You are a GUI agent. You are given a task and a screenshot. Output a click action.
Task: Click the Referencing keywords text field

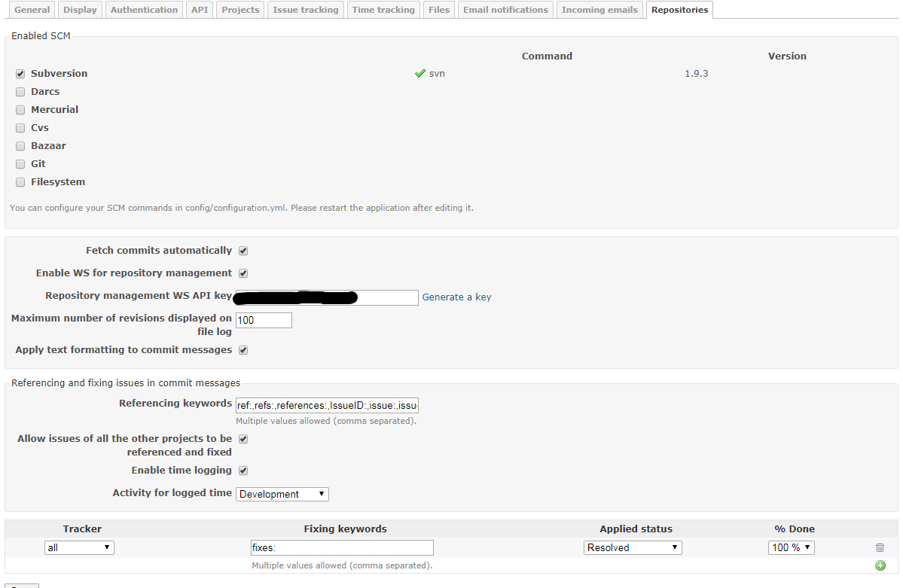tap(327, 406)
